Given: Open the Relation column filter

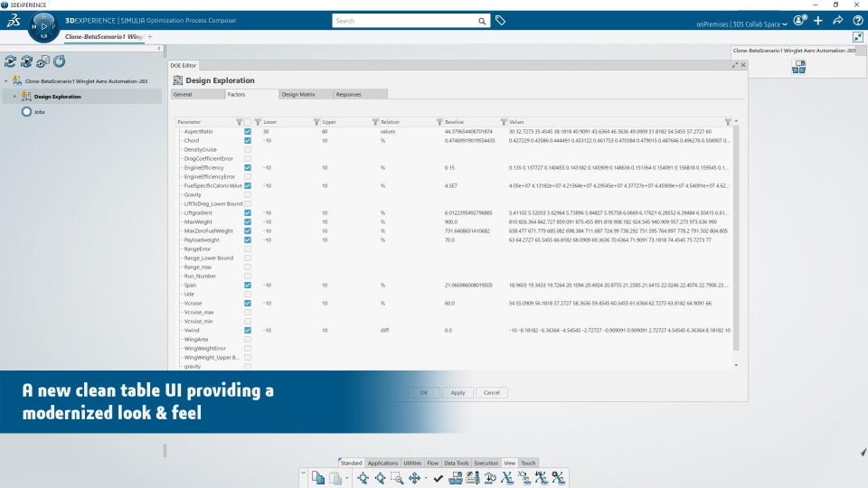Looking at the screenshot, I should pos(439,122).
